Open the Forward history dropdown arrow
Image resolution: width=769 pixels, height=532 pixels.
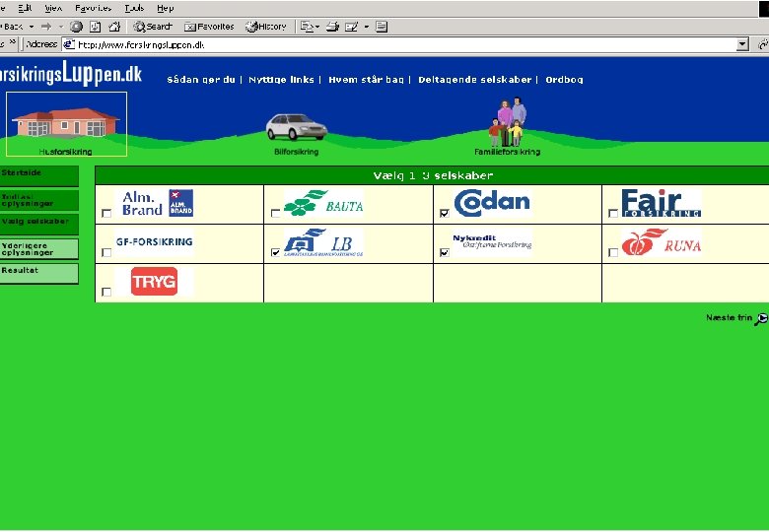point(61,27)
